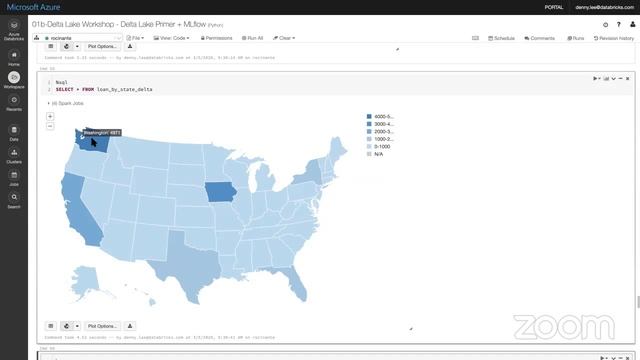Open the user account icon
Viewport: 640px width, 360px height.
click(632, 24)
